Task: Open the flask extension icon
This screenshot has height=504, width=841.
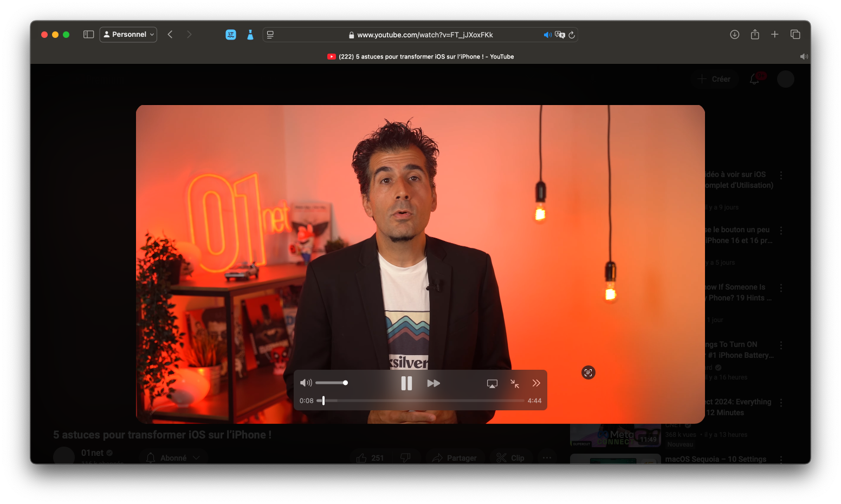Action: click(250, 35)
